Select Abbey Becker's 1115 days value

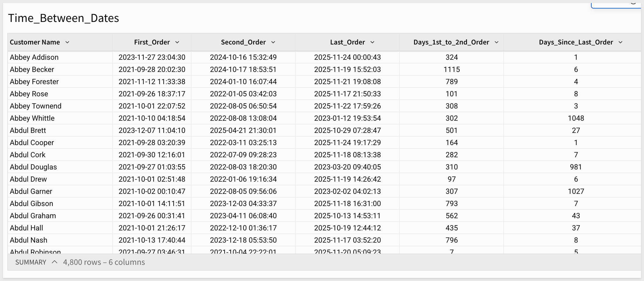451,69
